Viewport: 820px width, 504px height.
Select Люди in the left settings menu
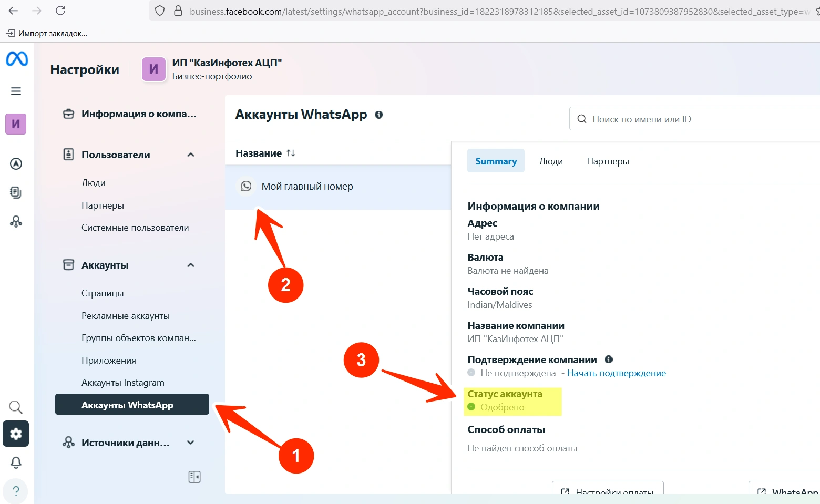(x=94, y=183)
